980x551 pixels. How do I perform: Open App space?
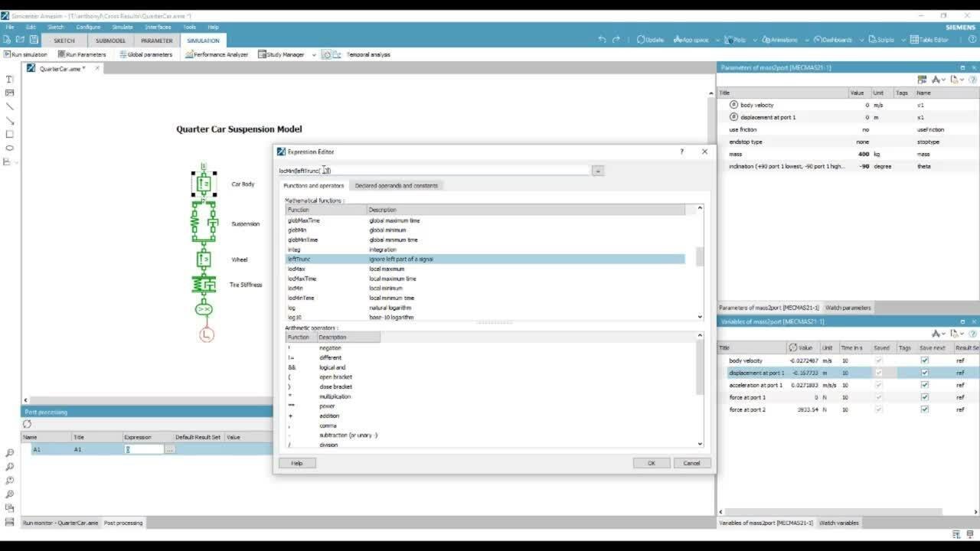(691, 40)
